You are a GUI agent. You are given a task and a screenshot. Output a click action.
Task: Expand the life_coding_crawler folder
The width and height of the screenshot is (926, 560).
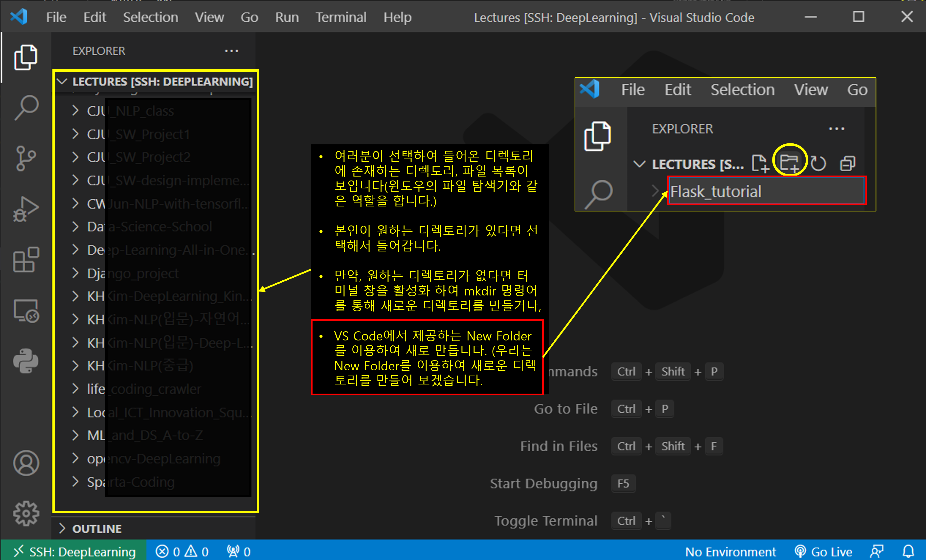coord(75,389)
